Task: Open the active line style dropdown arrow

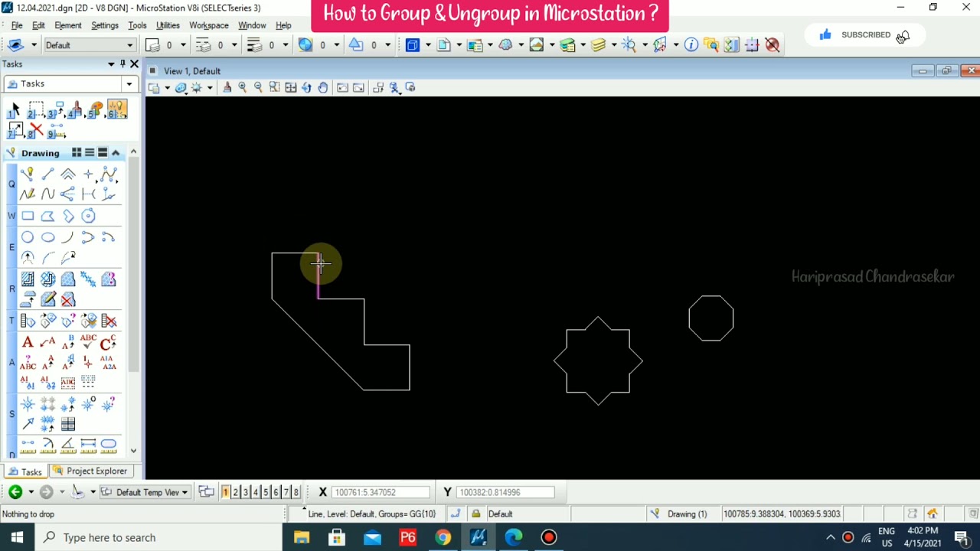Action: [x=234, y=45]
